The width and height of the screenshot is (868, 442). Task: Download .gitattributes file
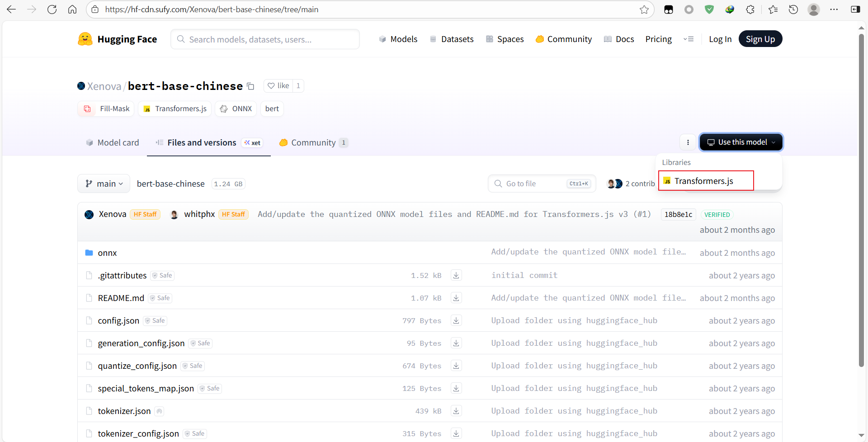pos(456,275)
